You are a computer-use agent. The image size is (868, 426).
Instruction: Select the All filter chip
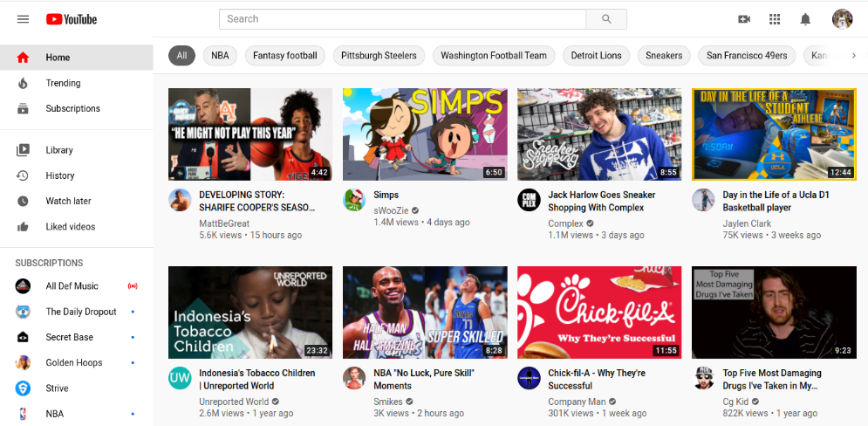point(181,56)
